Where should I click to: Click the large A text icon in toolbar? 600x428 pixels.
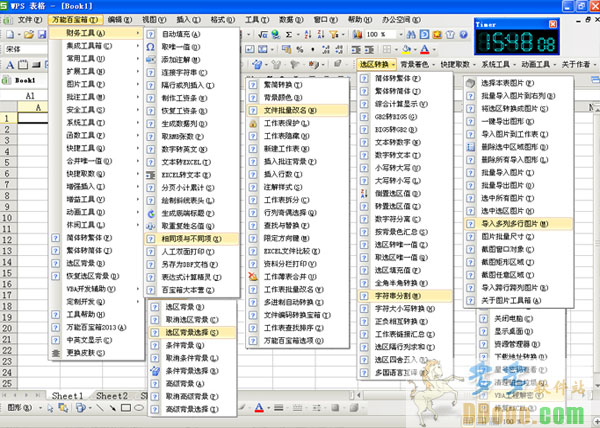pyautogui.click(x=10, y=65)
